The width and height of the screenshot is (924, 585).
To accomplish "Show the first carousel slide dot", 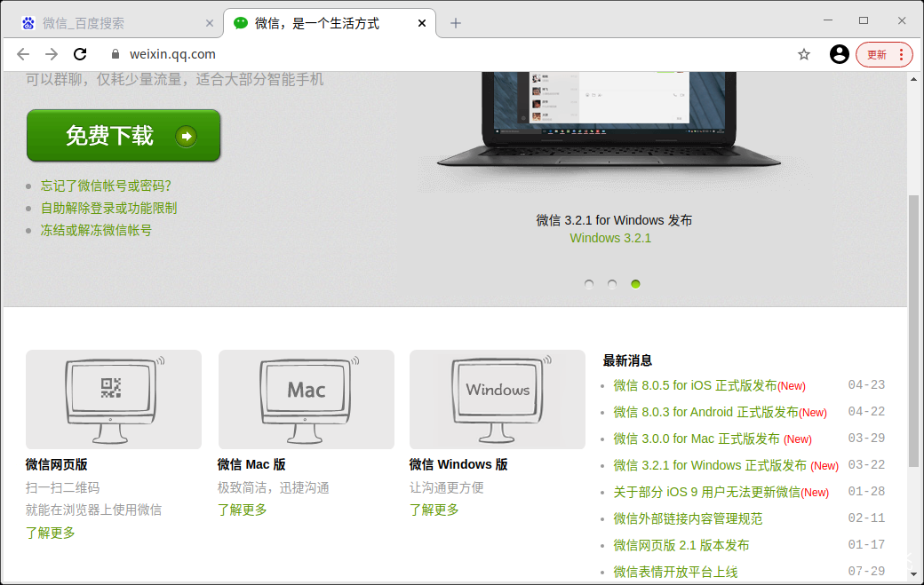I will (589, 284).
